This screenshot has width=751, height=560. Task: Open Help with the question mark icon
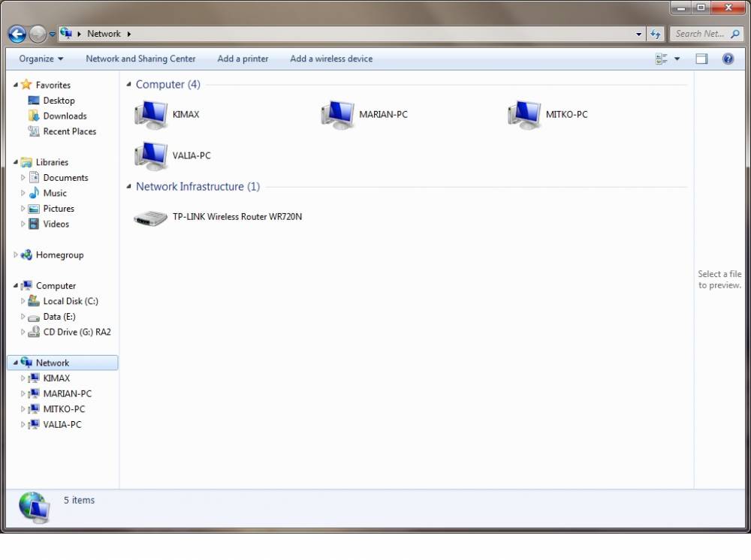click(728, 59)
